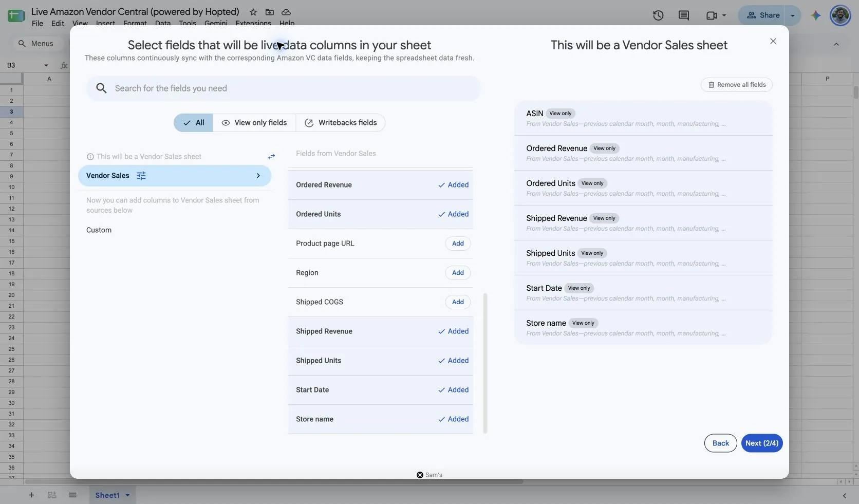Open the Sheet1 tab dropdown arrow
The image size is (859, 504).
point(127,495)
